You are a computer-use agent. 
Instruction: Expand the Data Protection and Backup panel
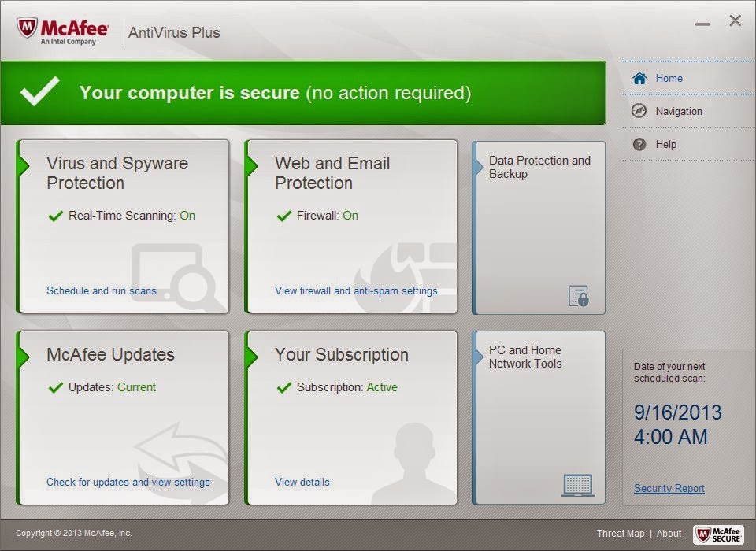539,167
